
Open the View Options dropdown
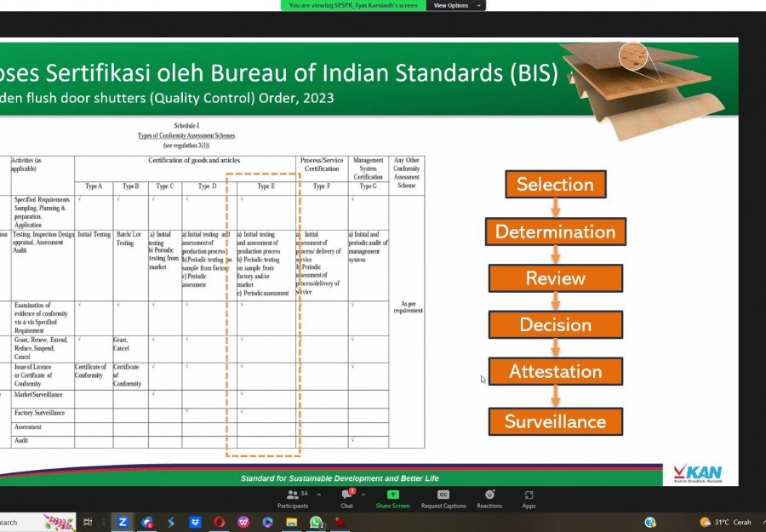[x=456, y=5]
